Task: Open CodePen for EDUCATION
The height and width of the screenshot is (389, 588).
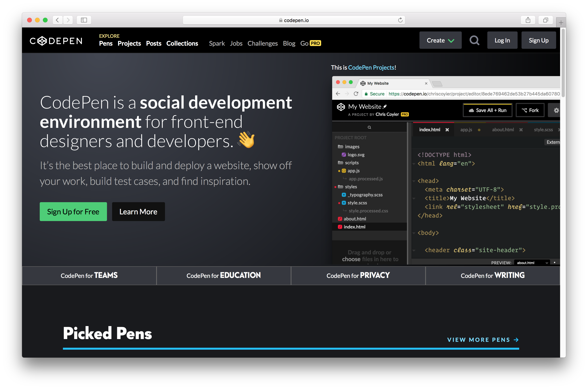Action: pyautogui.click(x=224, y=276)
